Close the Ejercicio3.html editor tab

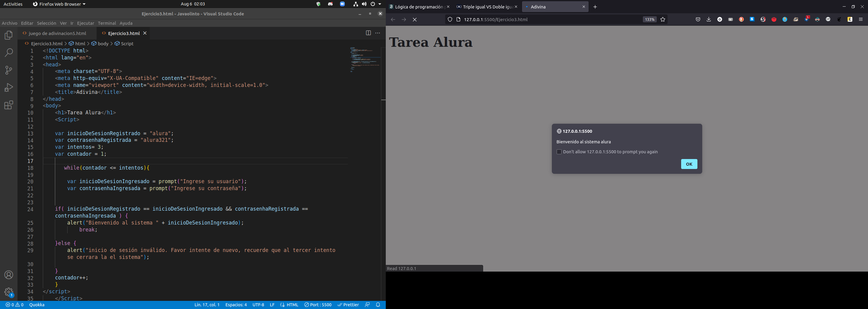point(145,33)
